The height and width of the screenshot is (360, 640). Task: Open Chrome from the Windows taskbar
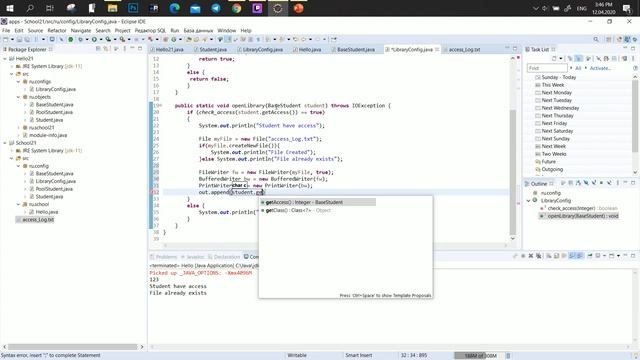236,8
